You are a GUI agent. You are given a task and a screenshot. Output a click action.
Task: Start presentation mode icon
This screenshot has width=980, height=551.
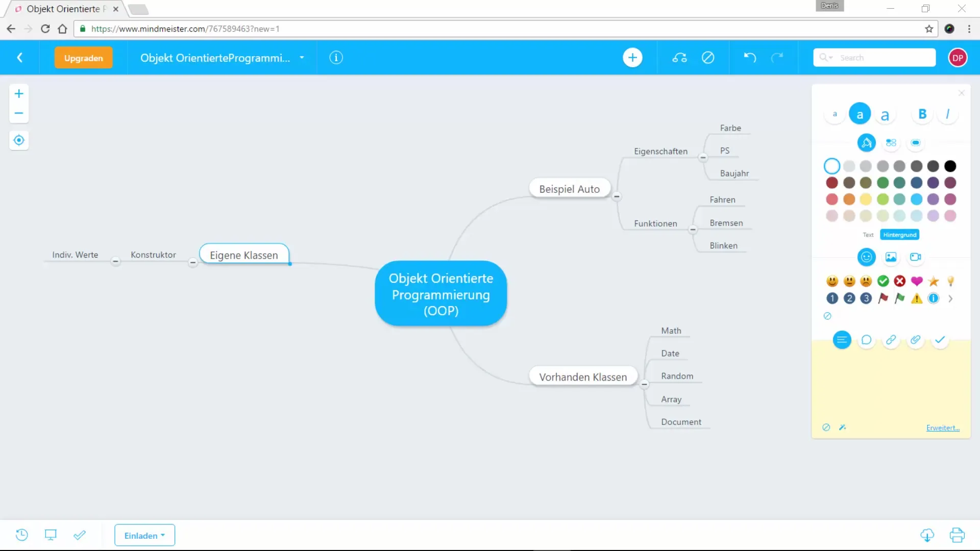51,535
